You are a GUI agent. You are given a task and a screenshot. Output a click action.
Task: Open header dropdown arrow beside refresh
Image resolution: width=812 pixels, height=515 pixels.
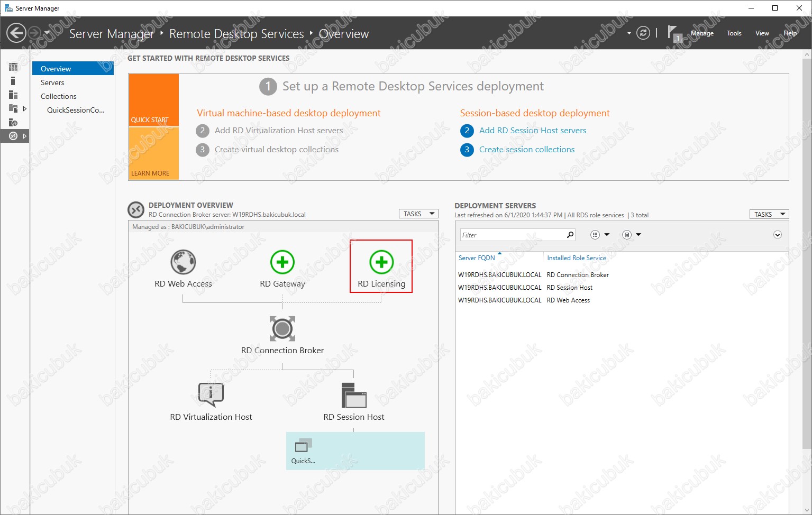[x=629, y=33]
